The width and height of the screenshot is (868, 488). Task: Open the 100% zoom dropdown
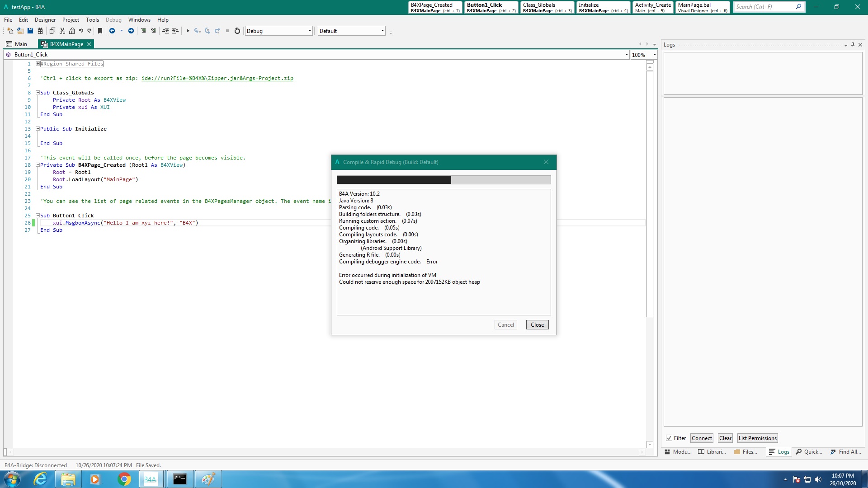click(654, 55)
